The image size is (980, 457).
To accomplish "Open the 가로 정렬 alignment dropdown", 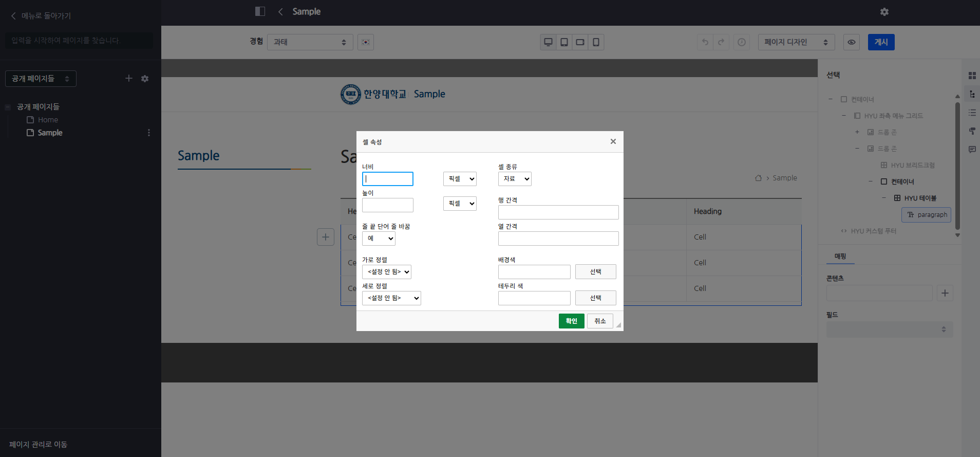I will [386, 272].
